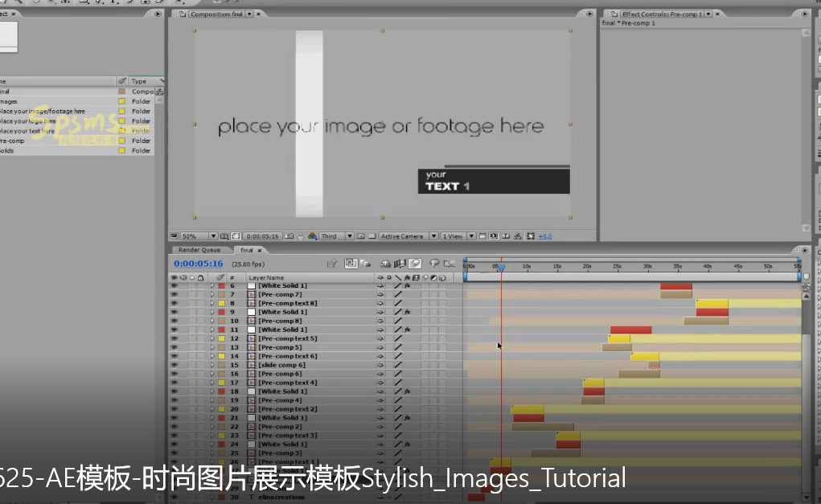Expand layer 14 Pre-comp text 6 properties
Viewport: 821px width, 504px height.
click(x=212, y=356)
